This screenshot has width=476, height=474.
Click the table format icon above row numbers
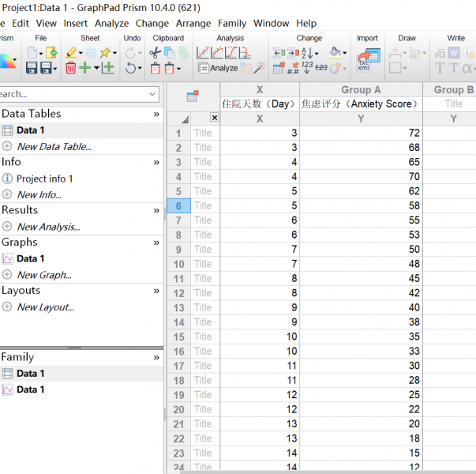pyautogui.click(x=192, y=96)
